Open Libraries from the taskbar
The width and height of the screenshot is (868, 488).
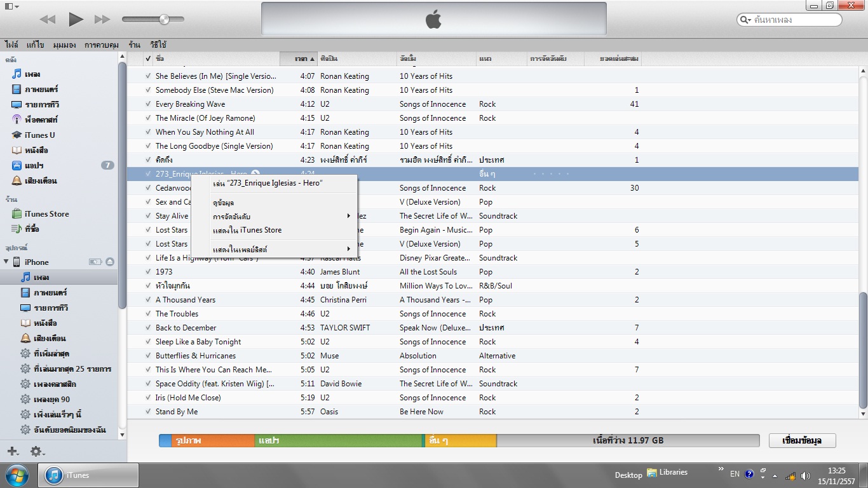pyautogui.click(x=667, y=473)
